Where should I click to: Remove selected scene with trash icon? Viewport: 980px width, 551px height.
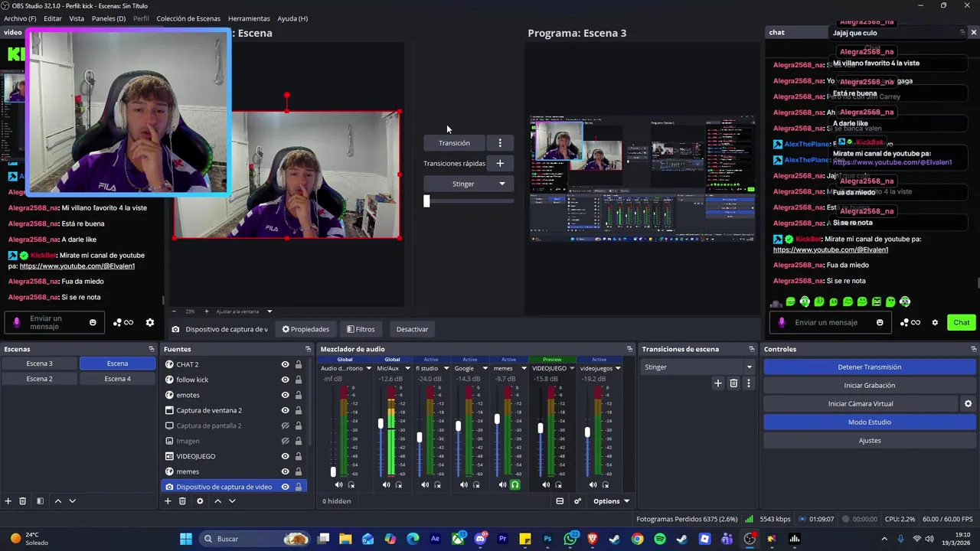[23, 501]
